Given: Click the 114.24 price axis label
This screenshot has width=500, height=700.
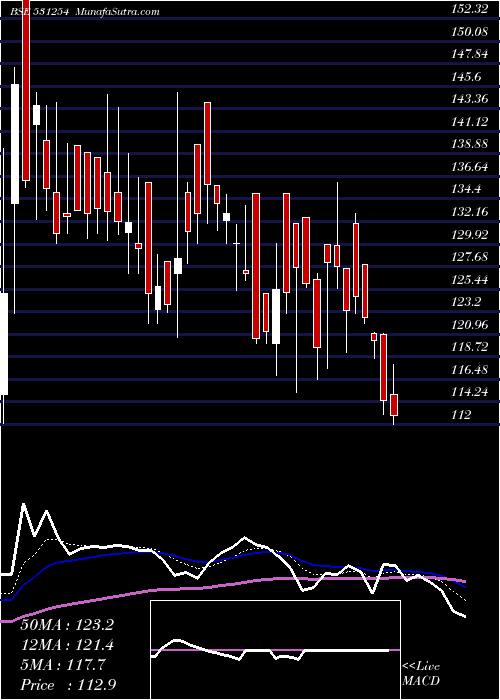Looking at the screenshot, I should [x=470, y=393].
